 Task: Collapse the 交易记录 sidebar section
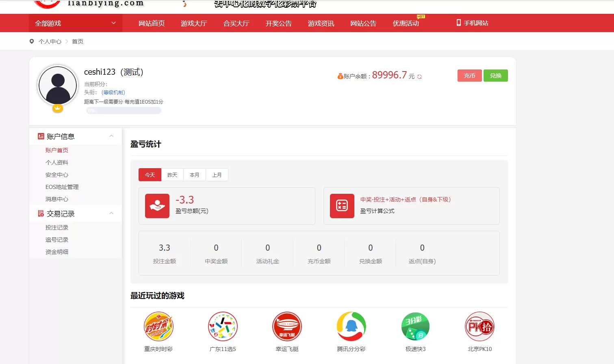click(111, 213)
